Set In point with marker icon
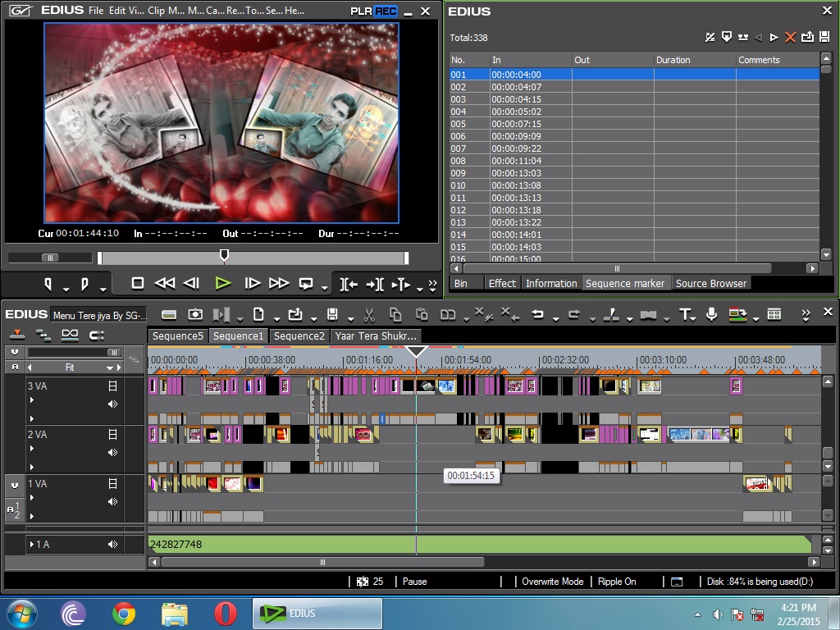This screenshot has width=840, height=630. [x=48, y=284]
